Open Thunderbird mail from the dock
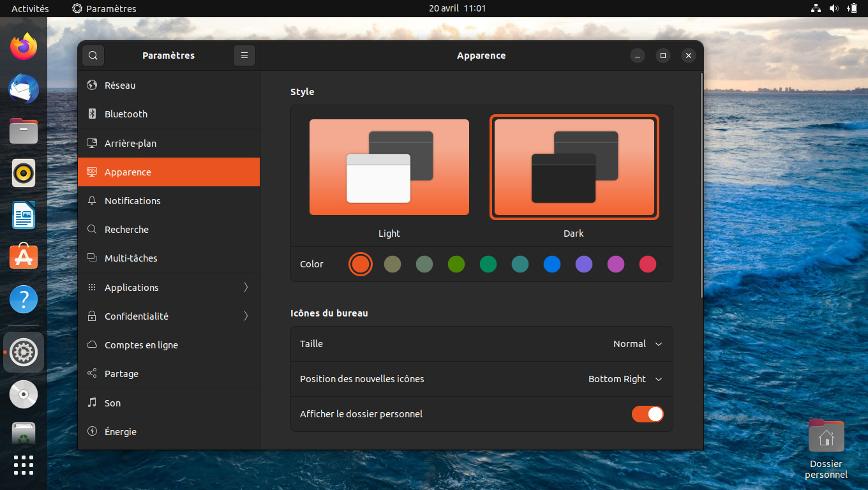 coord(24,89)
